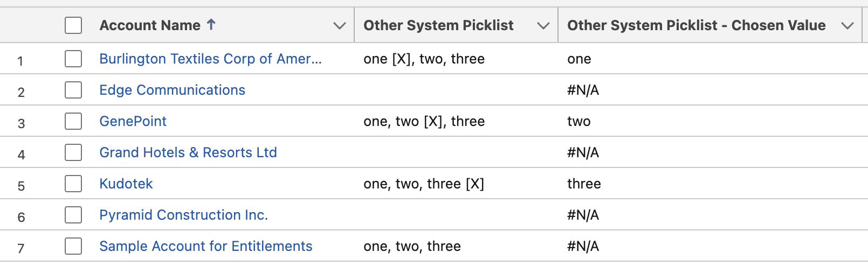Click the Account Name sort arrow
This screenshot has height=266, width=868.
211,25
